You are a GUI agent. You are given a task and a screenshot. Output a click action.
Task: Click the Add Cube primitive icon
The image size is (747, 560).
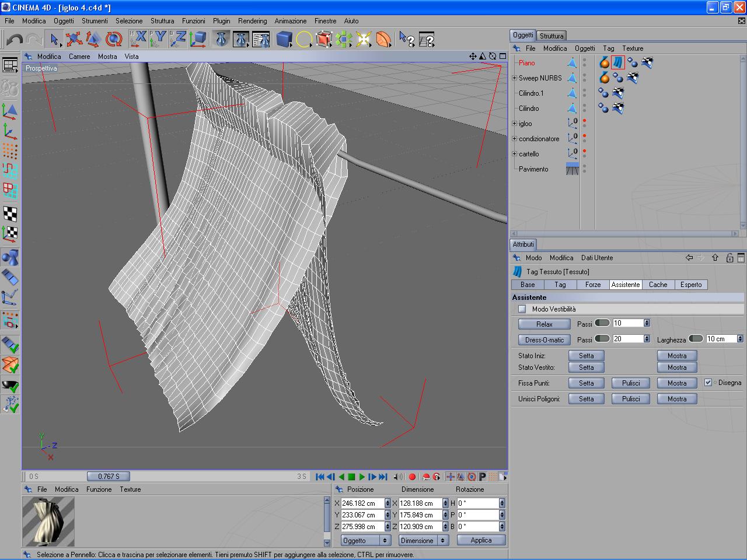pyautogui.click(x=284, y=40)
